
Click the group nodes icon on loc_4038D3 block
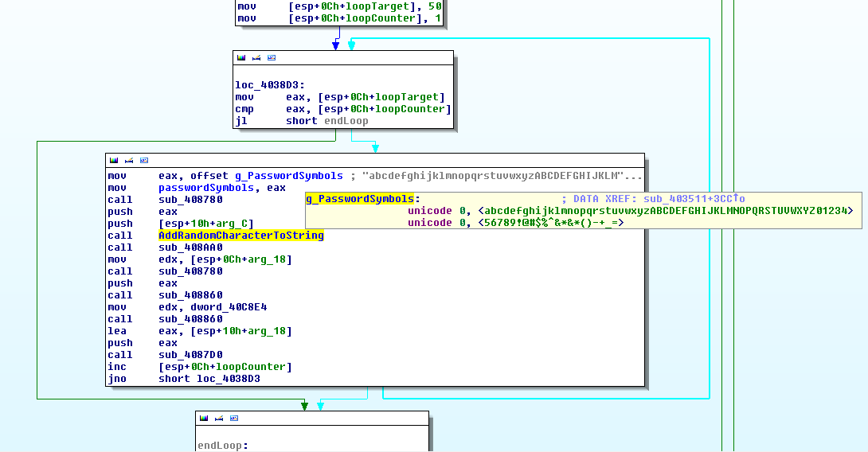coord(272,57)
